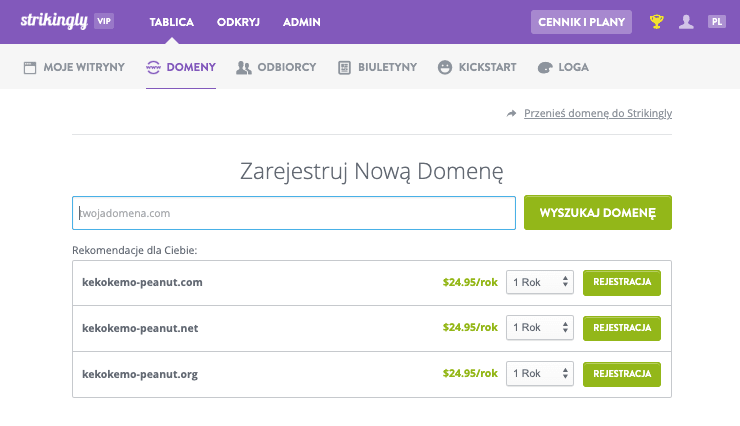
Task: Open the Admin menu
Action: [302, 22]
